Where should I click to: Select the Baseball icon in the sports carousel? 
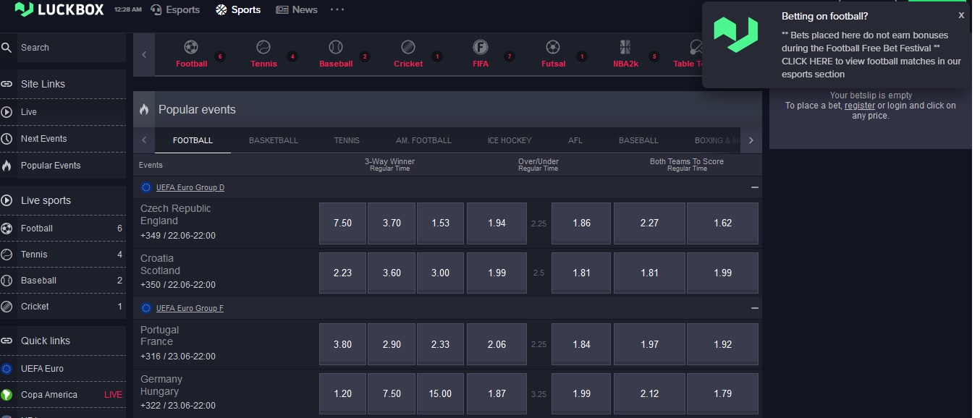(x=336, y=48)
